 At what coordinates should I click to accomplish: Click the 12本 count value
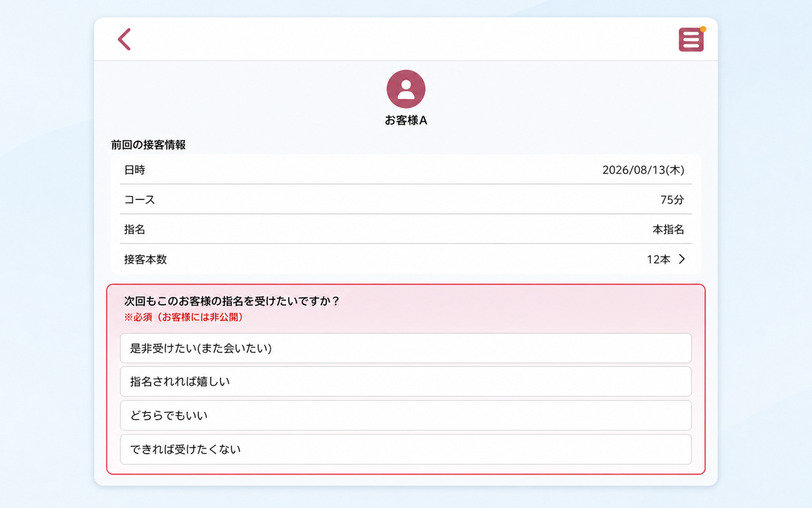pyautogui.click(x=658, y=259)
